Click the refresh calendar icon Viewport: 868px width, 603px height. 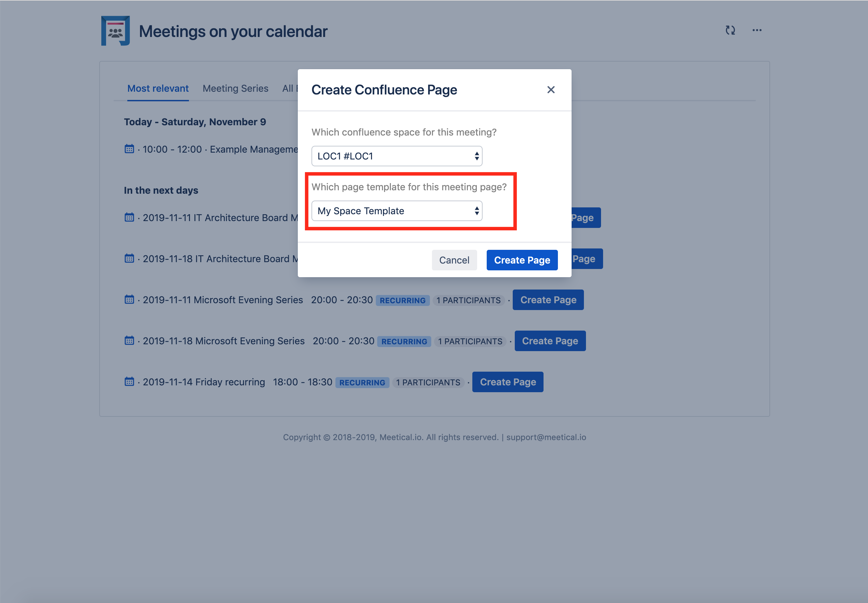(730, 30)
